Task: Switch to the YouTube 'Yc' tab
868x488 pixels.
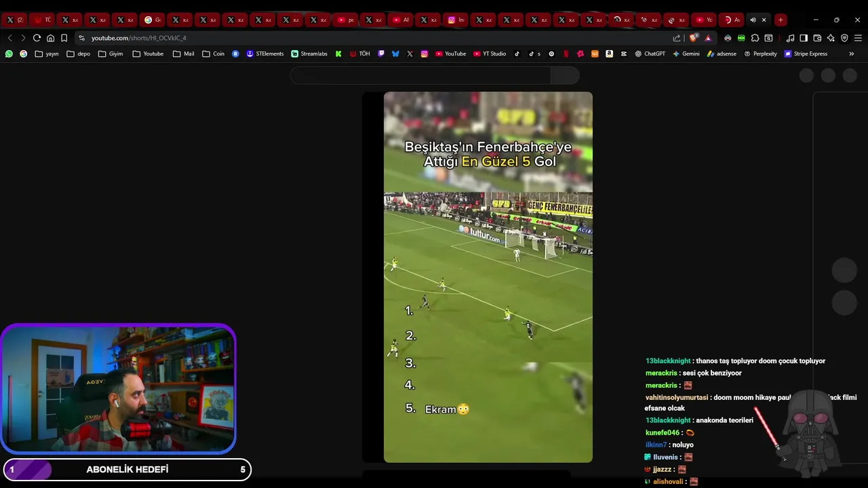Action: point(705,20)
